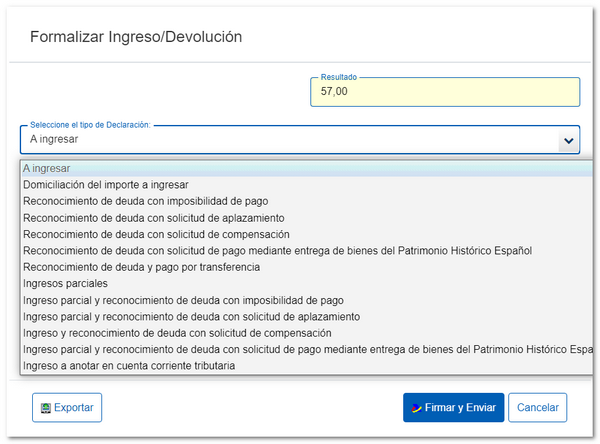Expand the declaration type chevron arrow
Screen dimensions: 600x444
click(568, 141)
